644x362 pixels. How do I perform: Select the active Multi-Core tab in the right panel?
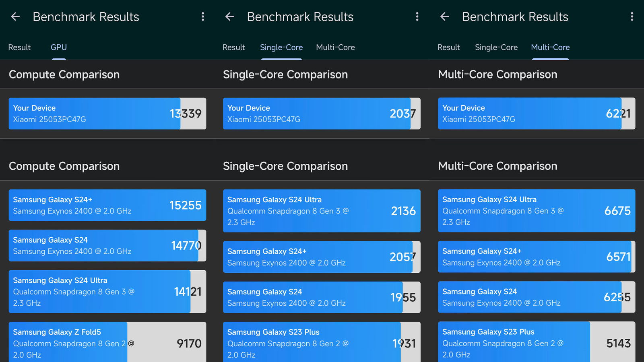point(550,47)
